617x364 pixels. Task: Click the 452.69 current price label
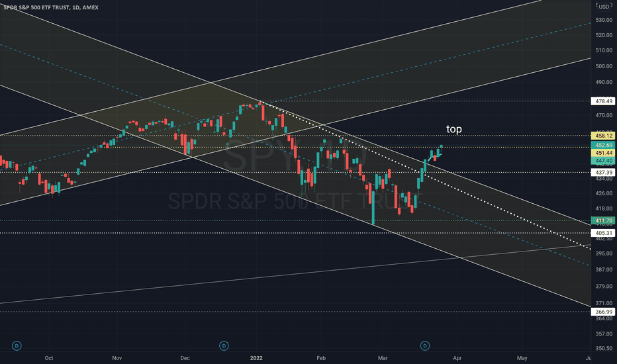coord(604,145)
